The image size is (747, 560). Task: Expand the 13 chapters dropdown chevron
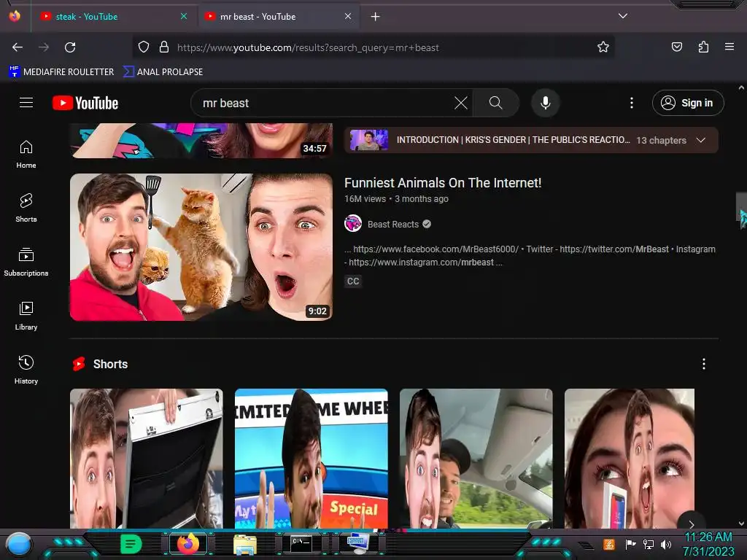pos(701,140)
